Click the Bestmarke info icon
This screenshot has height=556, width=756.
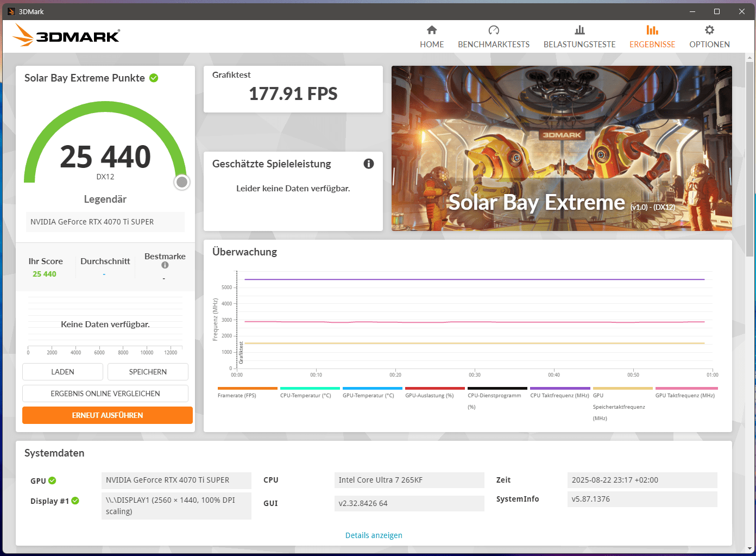pos(165,265)
